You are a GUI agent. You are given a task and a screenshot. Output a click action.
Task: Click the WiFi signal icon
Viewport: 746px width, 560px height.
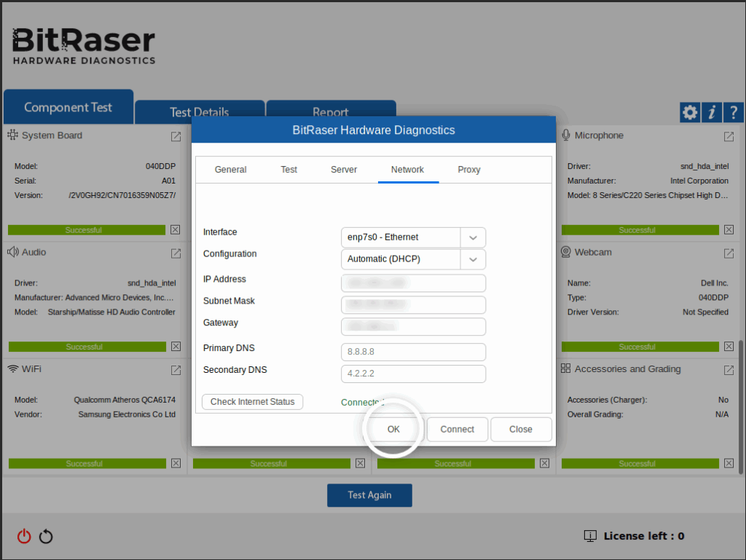point(13,369)
